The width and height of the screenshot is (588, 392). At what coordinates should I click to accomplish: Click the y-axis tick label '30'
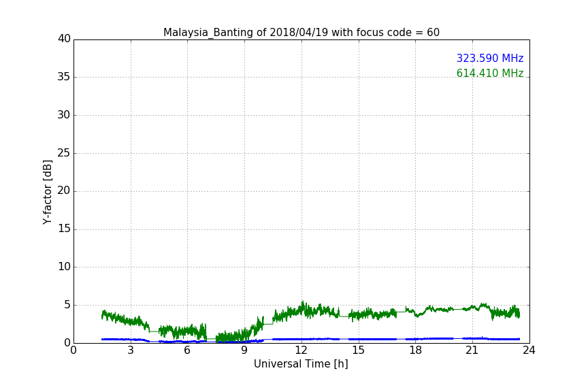tap(64, 115)
